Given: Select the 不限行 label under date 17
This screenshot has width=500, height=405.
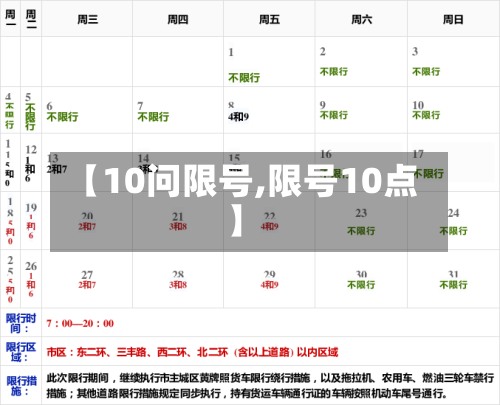Looking at the screenshot, I should 429,173.
